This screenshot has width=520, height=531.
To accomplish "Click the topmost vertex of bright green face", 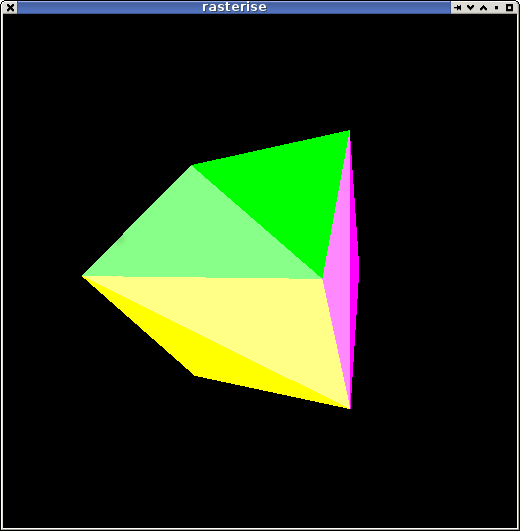I will pyautogui.click(x=349, y=130).
